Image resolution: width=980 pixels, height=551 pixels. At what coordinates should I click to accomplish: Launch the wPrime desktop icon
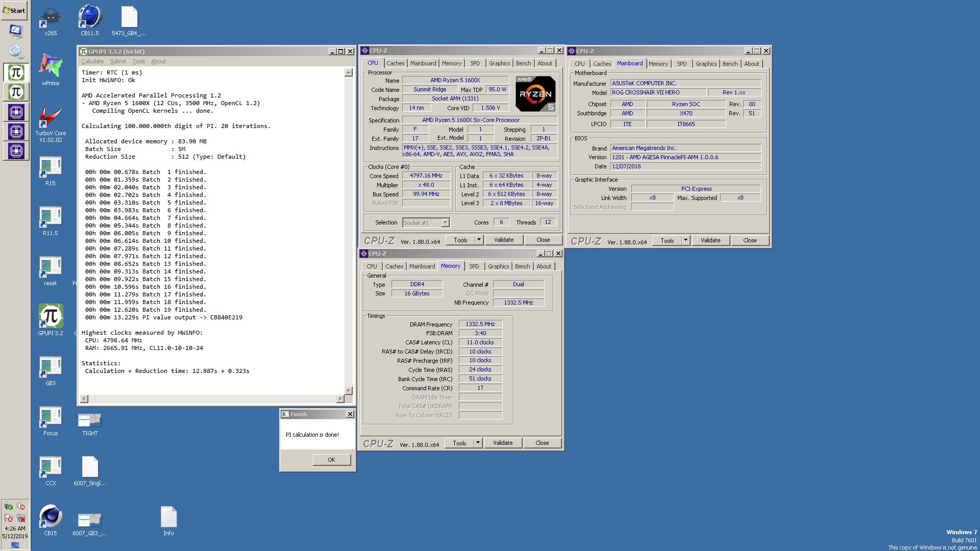(x=51, y=70)
